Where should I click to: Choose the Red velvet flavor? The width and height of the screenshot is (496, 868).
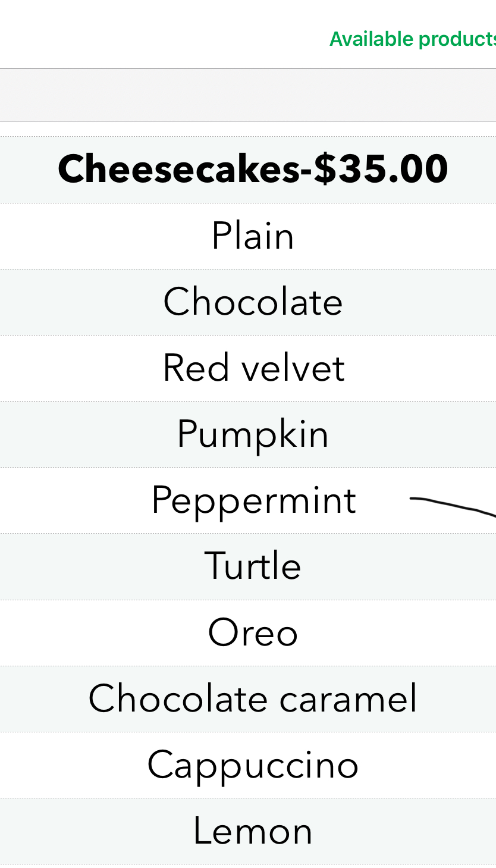point(253,368)
